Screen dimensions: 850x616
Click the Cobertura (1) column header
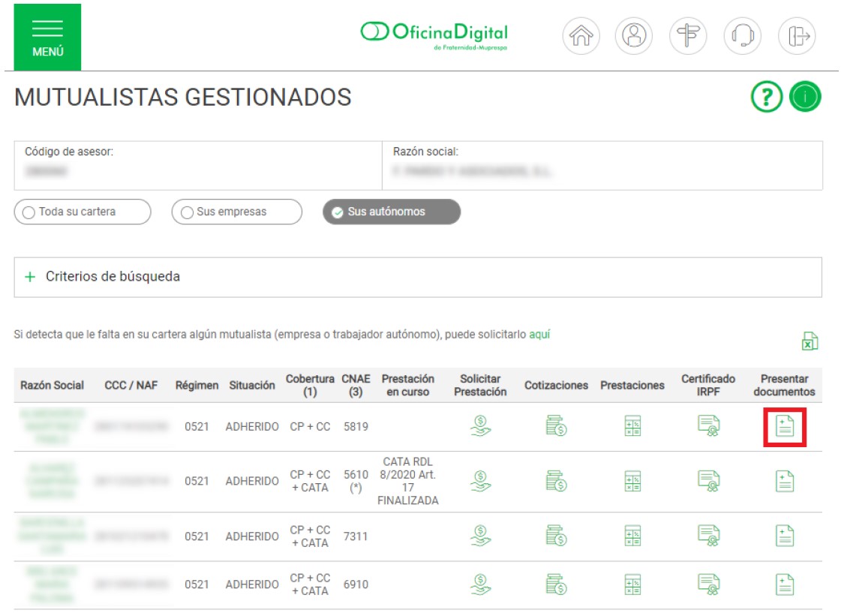click(x=310, y=385)
